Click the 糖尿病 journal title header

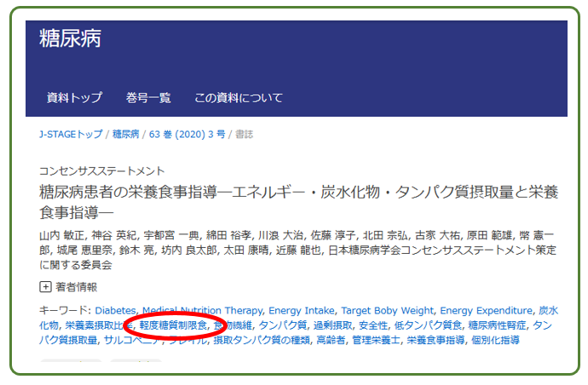tap(70, 38)
